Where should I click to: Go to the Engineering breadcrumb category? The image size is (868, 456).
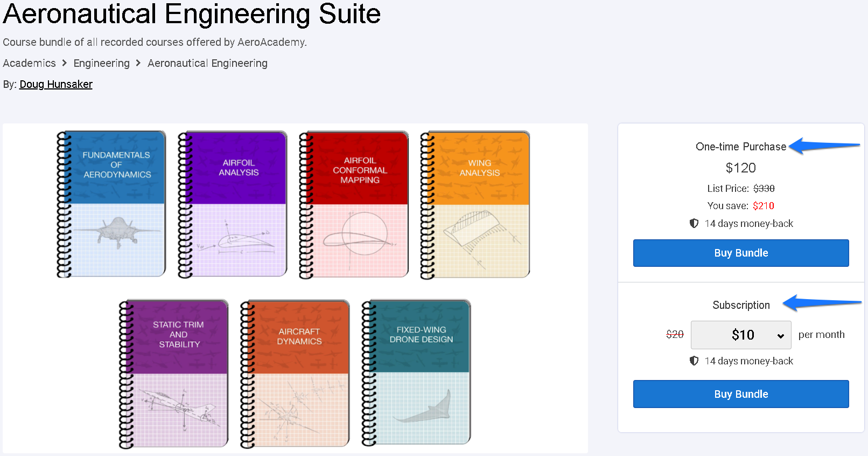click(102, 63)
